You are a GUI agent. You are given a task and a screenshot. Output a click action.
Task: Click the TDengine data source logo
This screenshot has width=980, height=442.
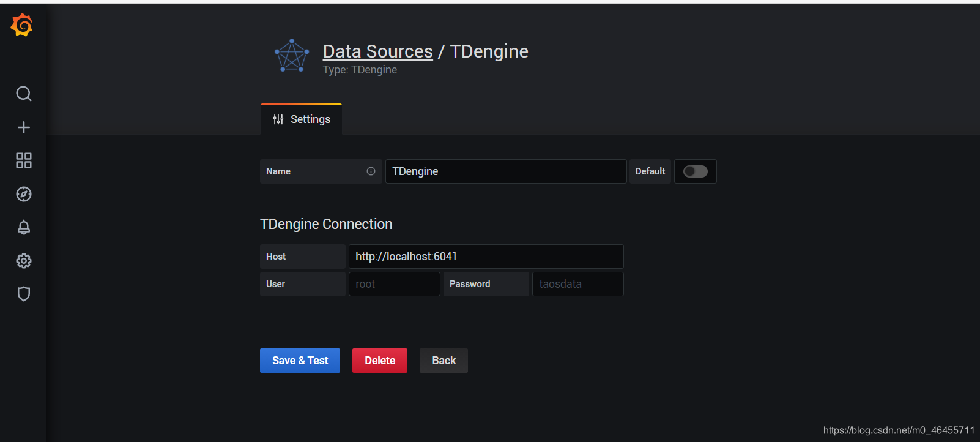pyautogui.click(x=292, y=56)
